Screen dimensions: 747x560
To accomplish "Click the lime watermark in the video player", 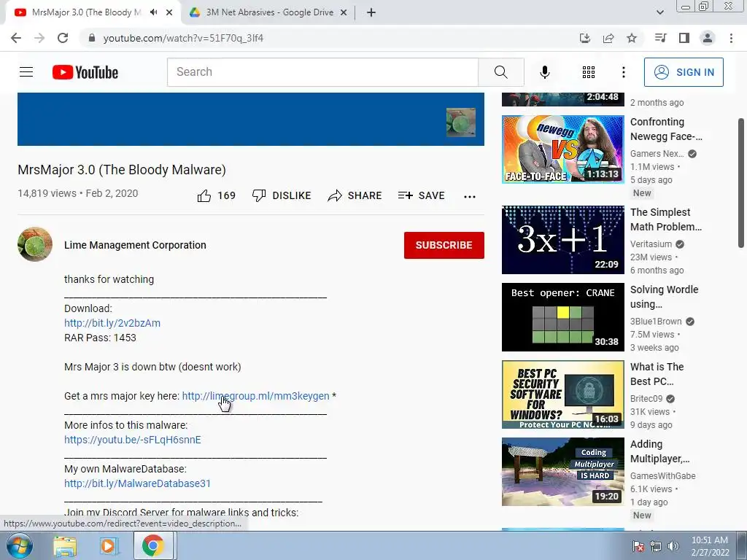I will 461,122.
